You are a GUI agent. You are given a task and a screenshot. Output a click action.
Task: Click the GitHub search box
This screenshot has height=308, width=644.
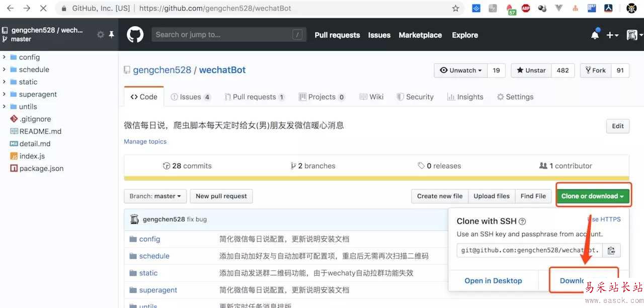coord(229,35)
